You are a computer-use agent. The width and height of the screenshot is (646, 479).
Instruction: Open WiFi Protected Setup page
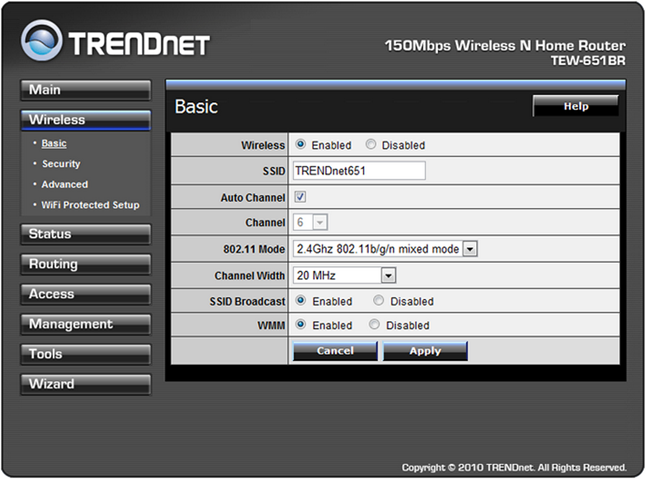point(90,205)
